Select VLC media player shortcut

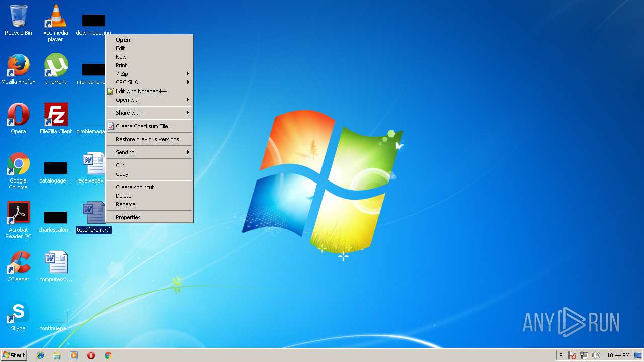[x=55, y=23]
